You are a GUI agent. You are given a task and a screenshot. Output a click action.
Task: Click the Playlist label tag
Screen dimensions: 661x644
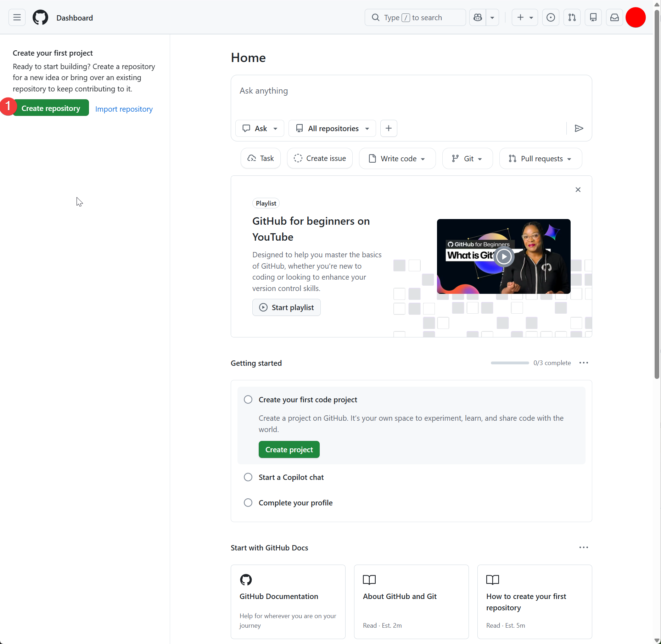(x=266, y=203)
